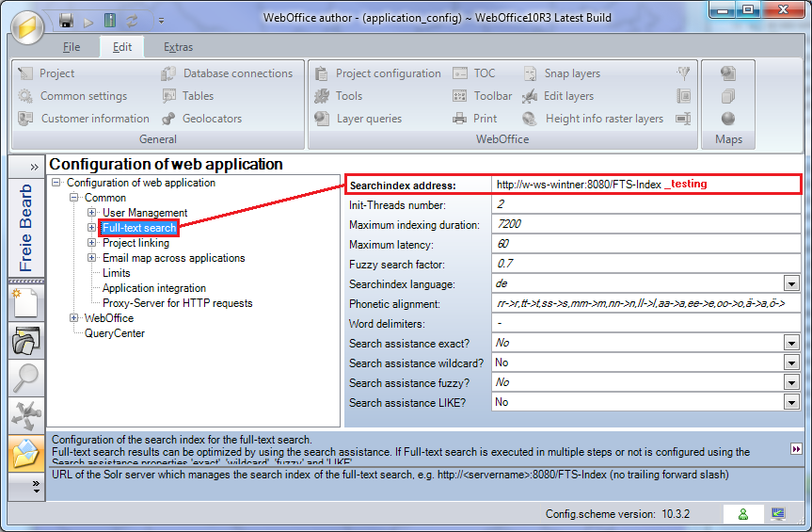Click the Init-Threads number field
The width and height of the screenshot is (812, 532).
(645, 204)
